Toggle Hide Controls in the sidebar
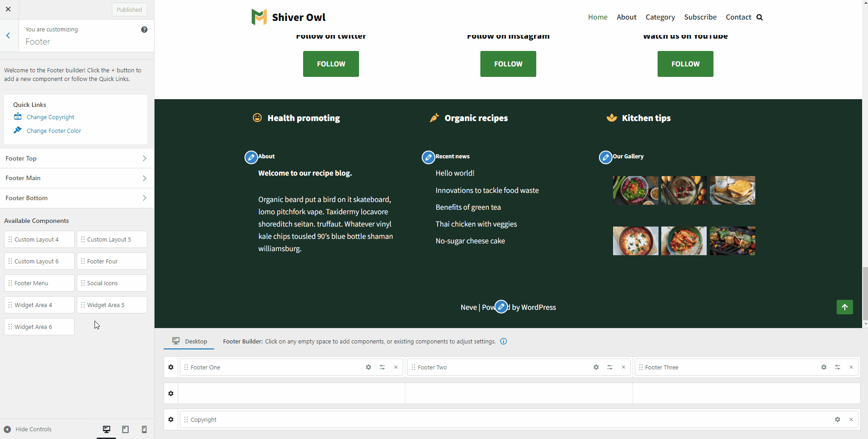 28,429
